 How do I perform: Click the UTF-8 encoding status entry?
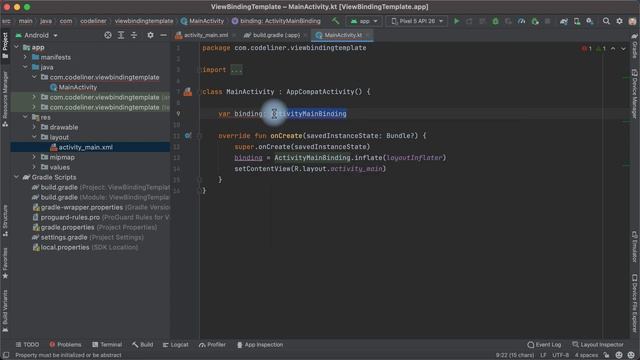(560, 356)
